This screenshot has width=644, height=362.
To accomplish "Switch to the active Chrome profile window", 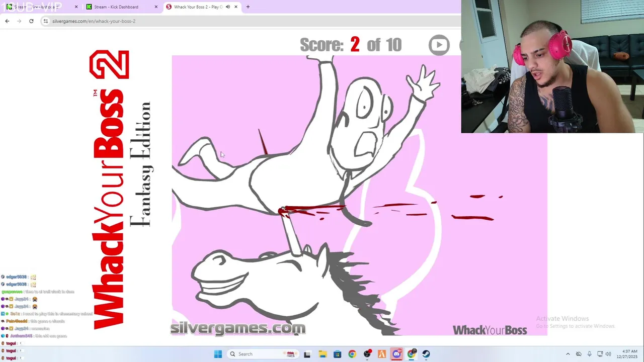I will click(x=412, y=354).
